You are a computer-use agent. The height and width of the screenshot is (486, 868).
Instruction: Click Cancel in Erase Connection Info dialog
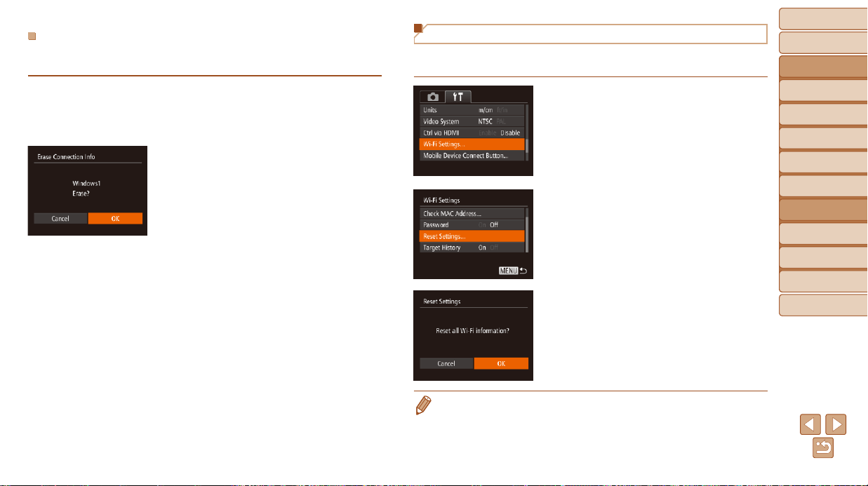point(60,218)
